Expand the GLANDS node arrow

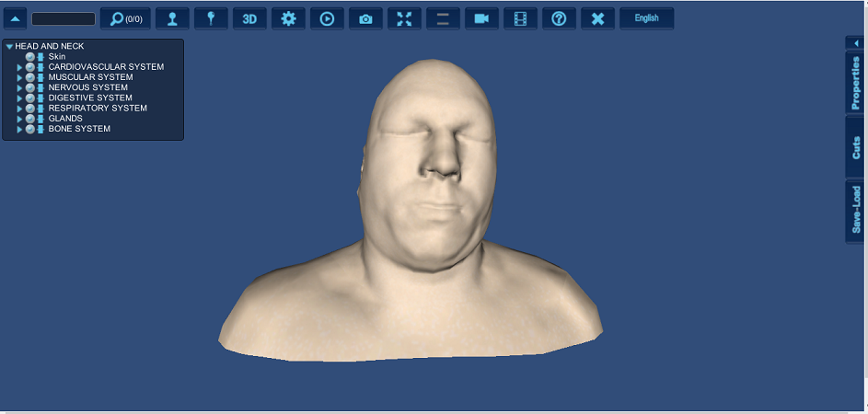[19, 119]
